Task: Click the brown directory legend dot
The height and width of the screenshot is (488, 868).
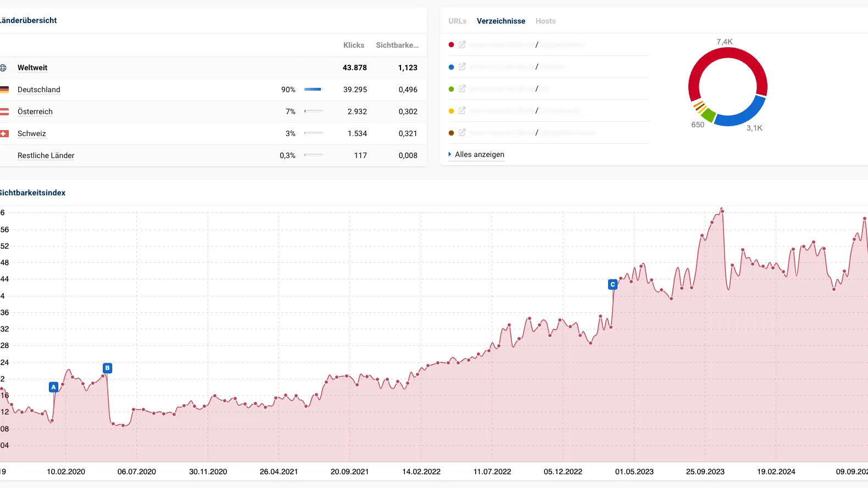Action: 451,133
